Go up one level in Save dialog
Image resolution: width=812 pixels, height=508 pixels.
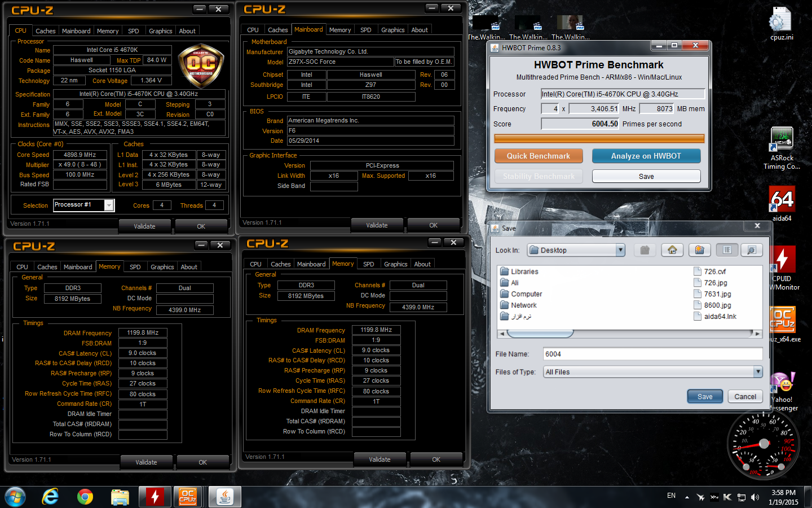tap(645, 250)
